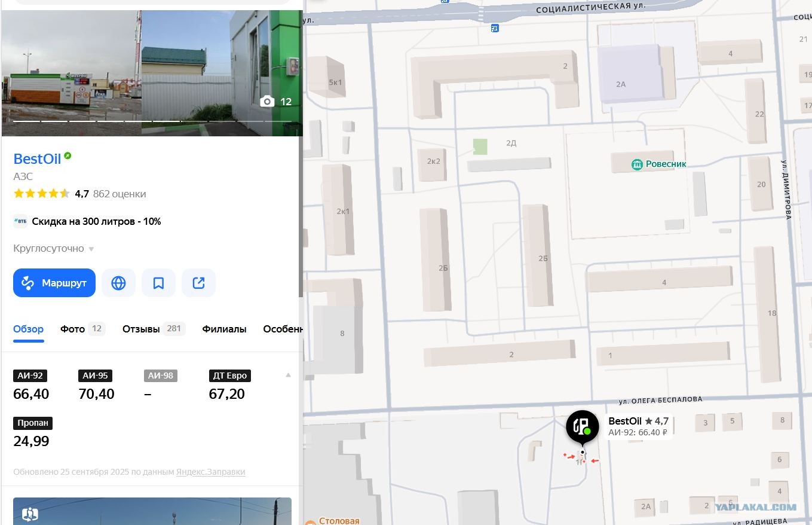Image resolution: width=812 pixels, height=525 pixels.
Task: Click the АЗС category text
Action: tap(23, 176)
